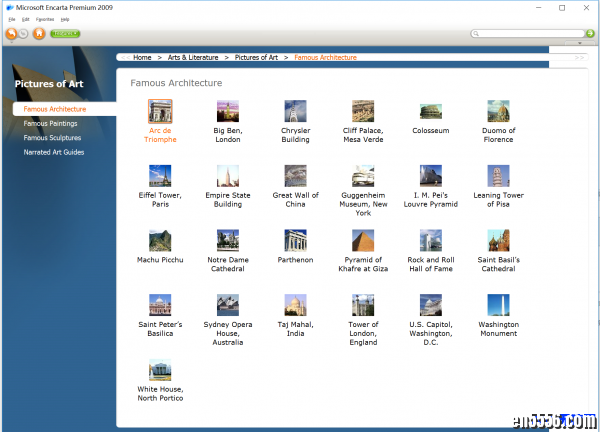Select Famous Sculptures in sidebar
Screen dimensions: 600x432
tap(52, 138)
